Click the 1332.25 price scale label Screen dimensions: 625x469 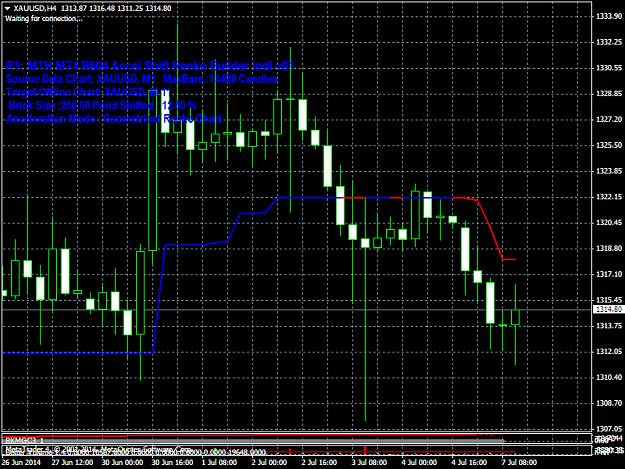pos(609,42)
